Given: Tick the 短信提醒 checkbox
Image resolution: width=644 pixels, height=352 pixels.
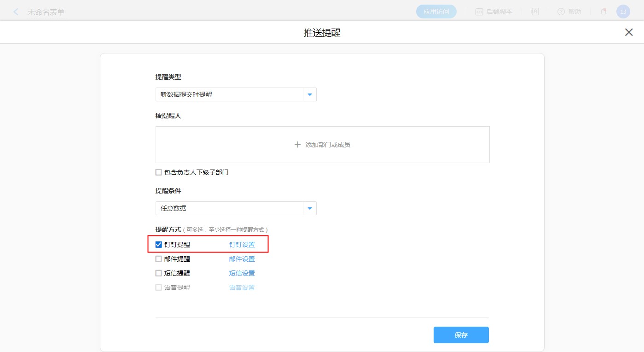Looking at the screenshot, I should pos(159,273).
